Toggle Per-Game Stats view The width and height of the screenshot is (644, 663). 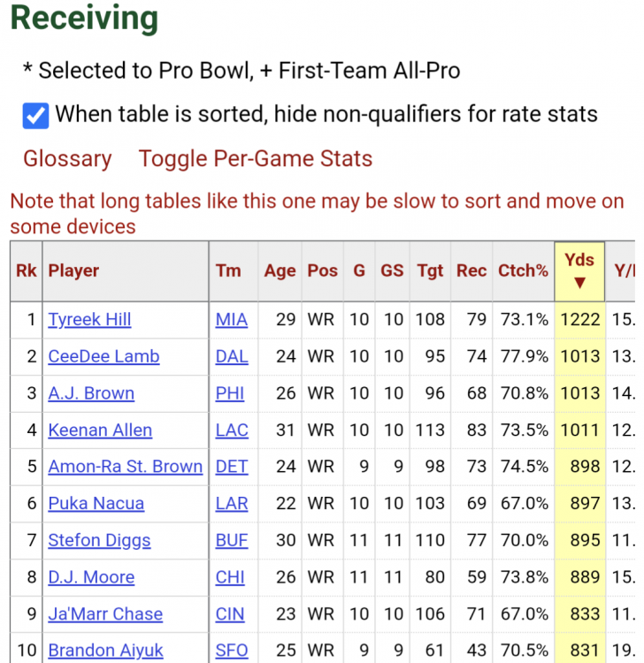[256, 159]
